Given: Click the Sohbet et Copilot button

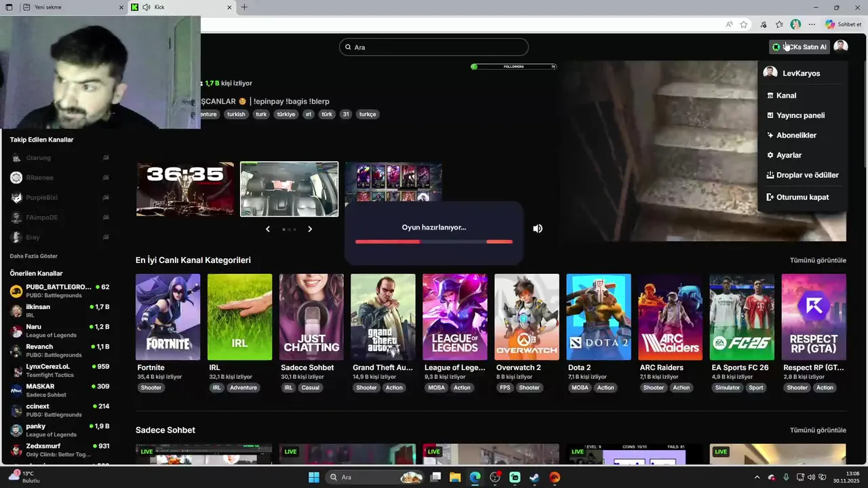Looking at the screenshot, I should (844, 24).
